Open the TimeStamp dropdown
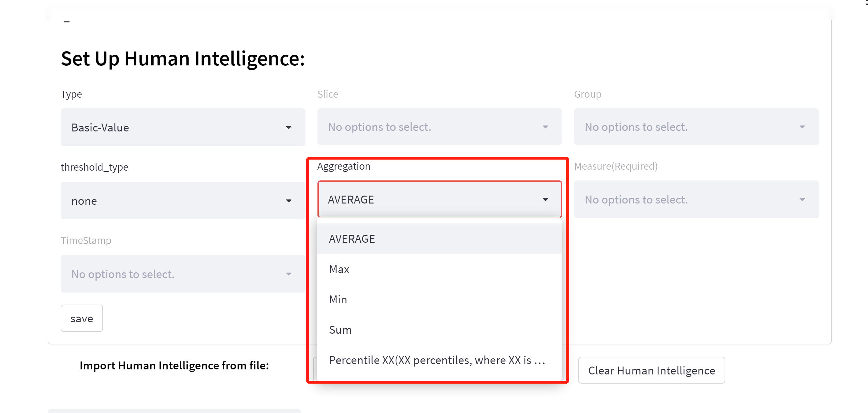 183,274
